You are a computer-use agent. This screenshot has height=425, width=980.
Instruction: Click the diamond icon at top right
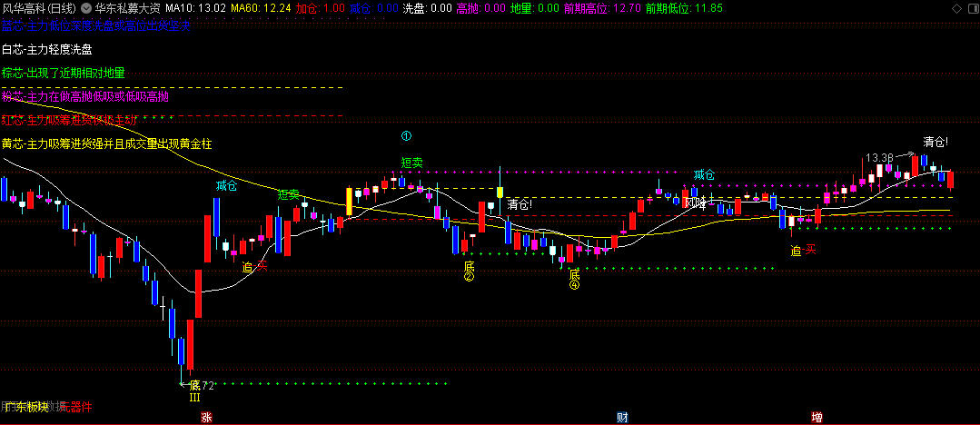955,8
